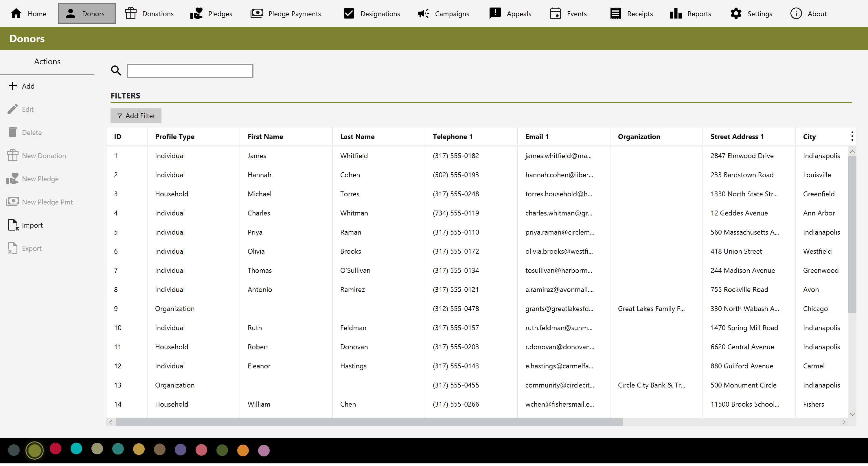Click the Add plus icon
This screenshot has height=466, width=868.
[x=13, y=86]
